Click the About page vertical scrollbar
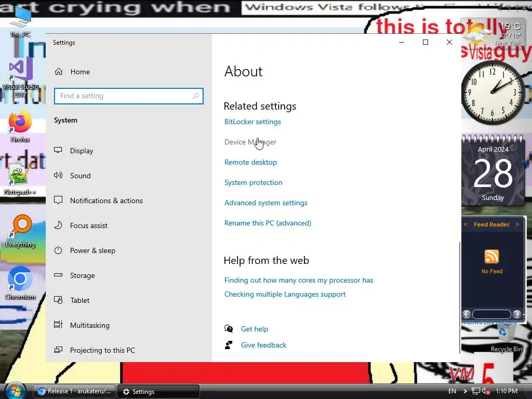 point(460,298)
